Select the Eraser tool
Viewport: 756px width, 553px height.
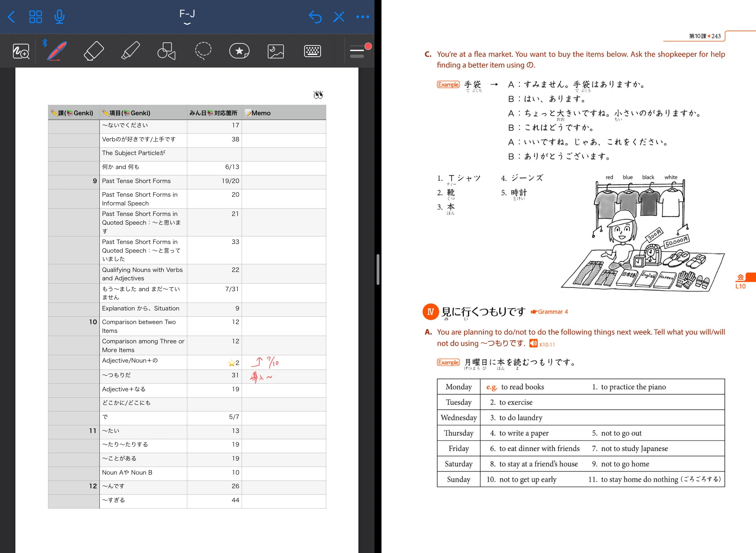point(94,51)
